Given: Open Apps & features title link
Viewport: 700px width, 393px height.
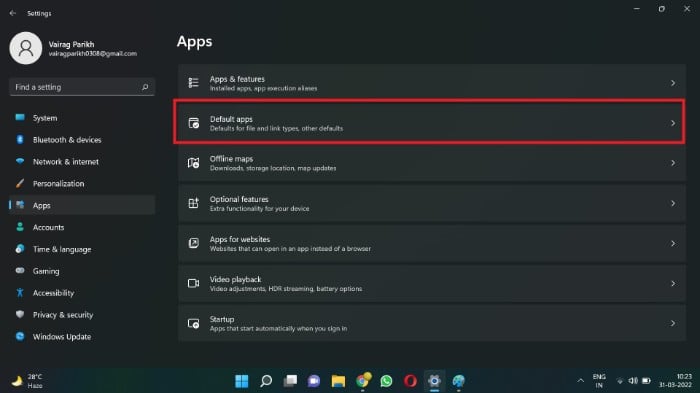Looking at the screenshot, I should [x=237, y=79].
